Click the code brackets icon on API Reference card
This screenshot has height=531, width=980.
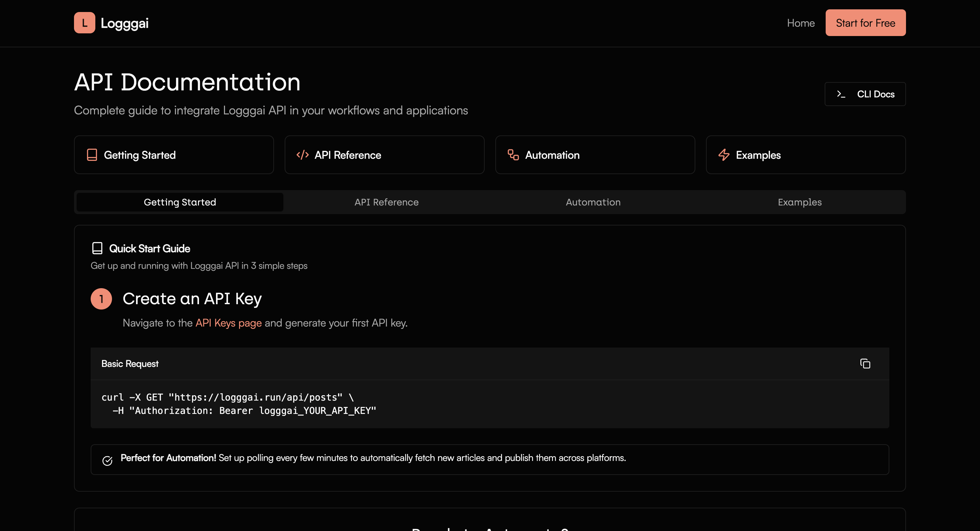(302, 155)
